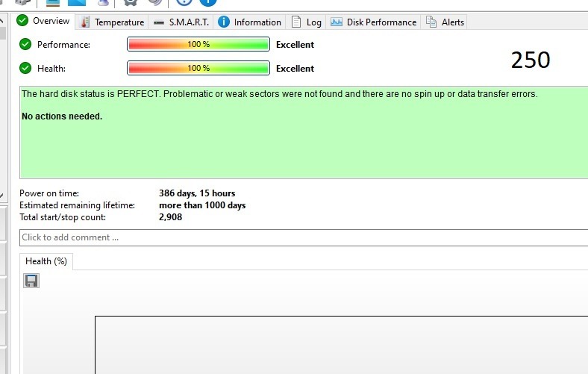Image resolution: width=588 pixels, height=374 pixels.
Task: Click the pages icon on Alerts tab
Action: 431,22
